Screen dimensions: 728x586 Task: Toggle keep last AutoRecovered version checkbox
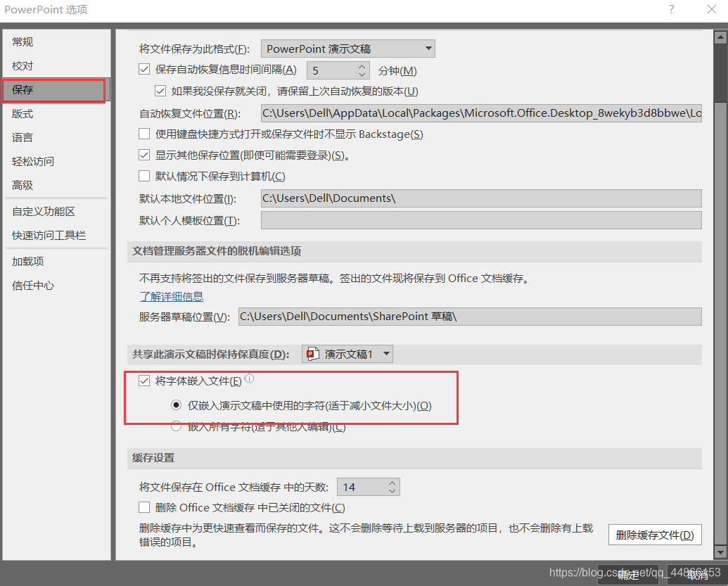tap(160, 91)
